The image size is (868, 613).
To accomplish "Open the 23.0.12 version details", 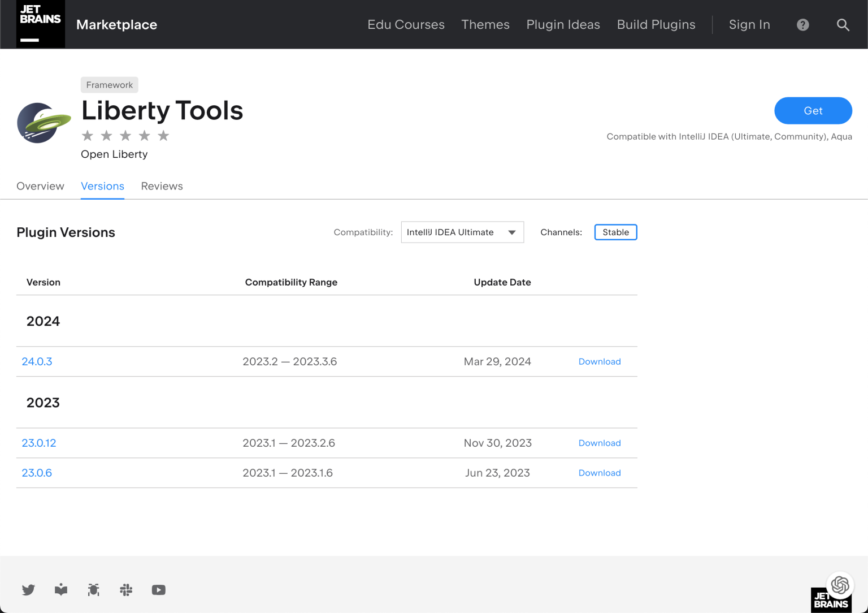I will point(38,443).
